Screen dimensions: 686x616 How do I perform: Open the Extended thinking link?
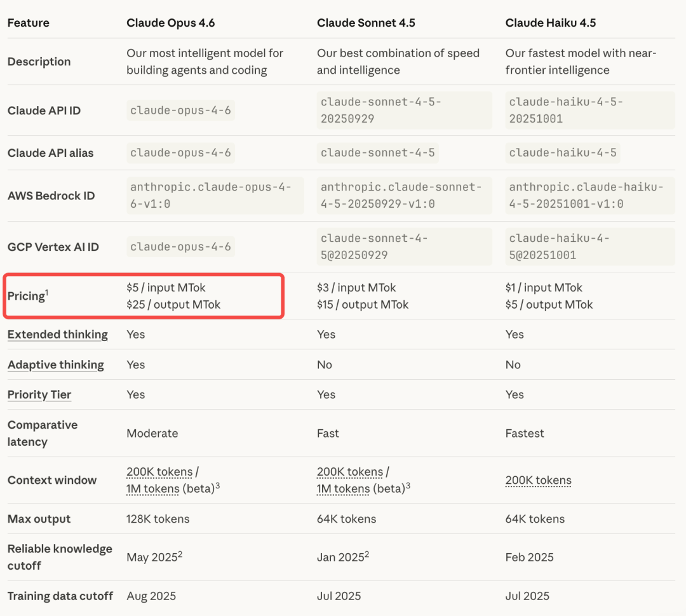[x=57, y=335]
